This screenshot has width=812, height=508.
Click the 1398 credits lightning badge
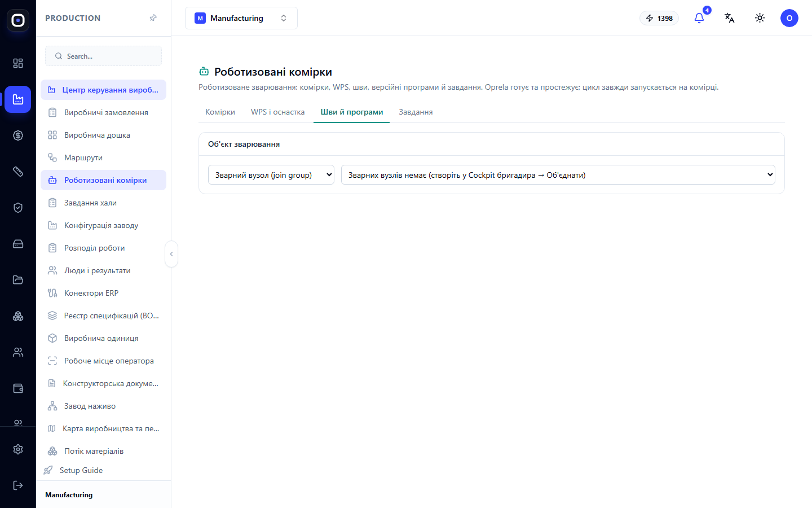(x=659, y=18)
